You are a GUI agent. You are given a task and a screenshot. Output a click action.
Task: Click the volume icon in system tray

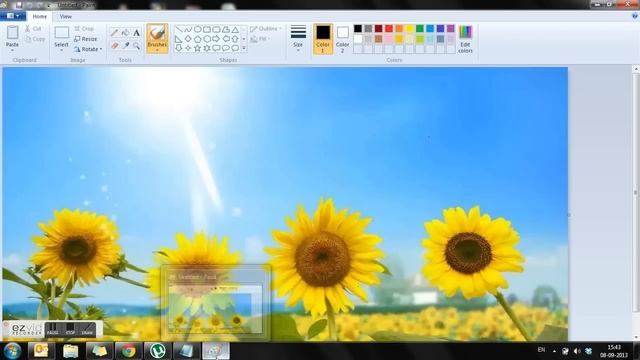tap(577, 351)
